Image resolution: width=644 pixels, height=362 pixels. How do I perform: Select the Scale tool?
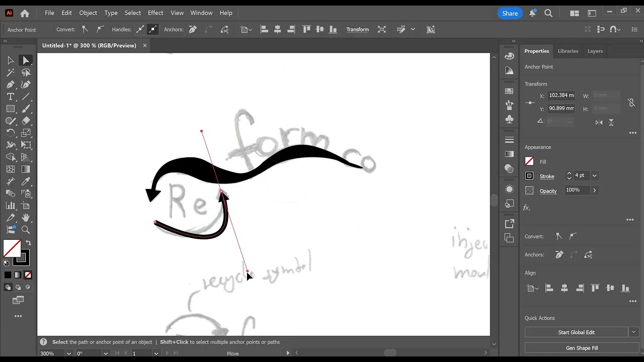click(26, 133)
